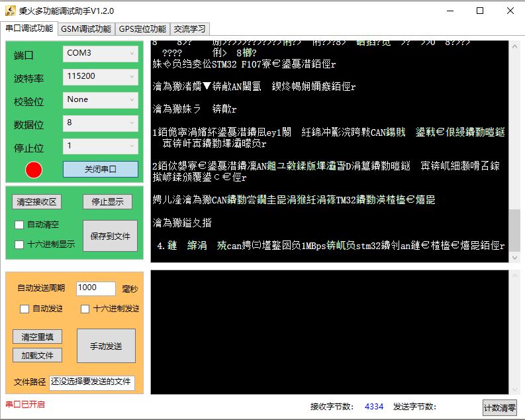Viewport: 525px width, 420px height.
Task: Click the app logo icon in title bar
Action: pos(10,11)
